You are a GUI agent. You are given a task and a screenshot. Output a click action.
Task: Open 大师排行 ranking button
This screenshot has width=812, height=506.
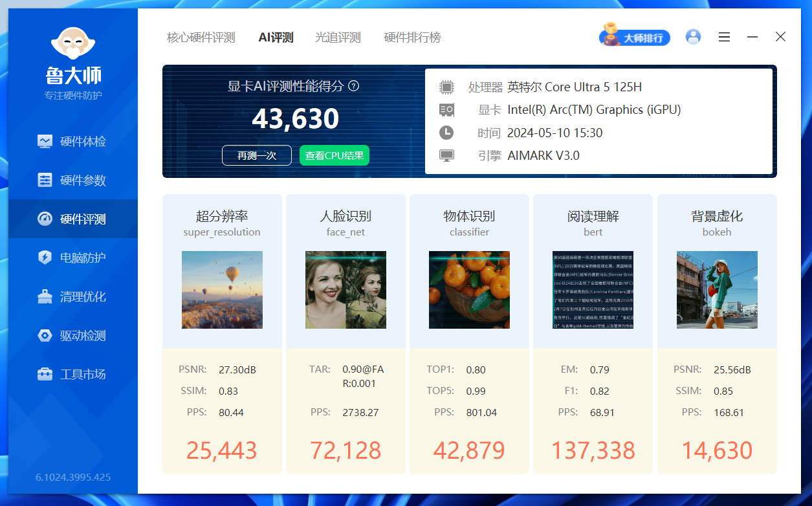coord(635,38)
